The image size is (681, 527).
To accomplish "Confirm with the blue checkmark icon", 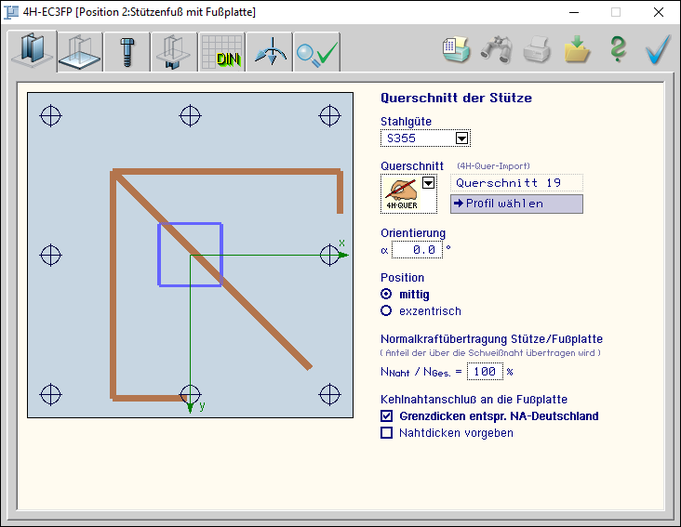I will point(656,50).
